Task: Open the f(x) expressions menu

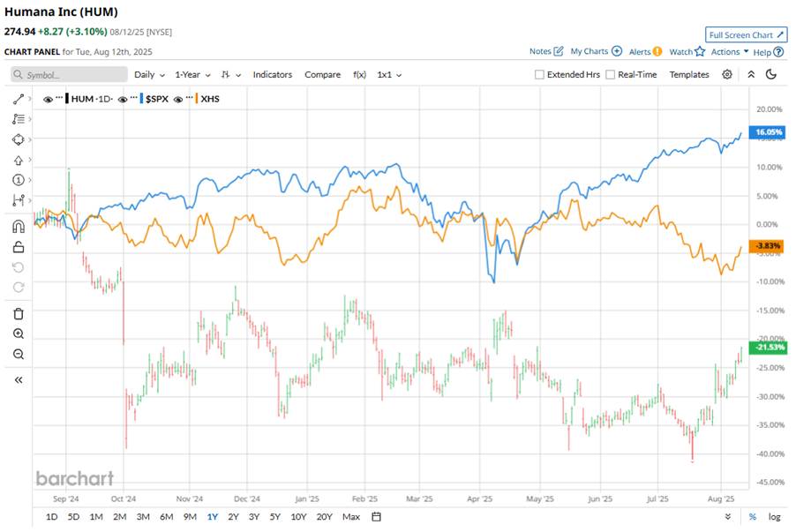Action: [x=359, y=75]
